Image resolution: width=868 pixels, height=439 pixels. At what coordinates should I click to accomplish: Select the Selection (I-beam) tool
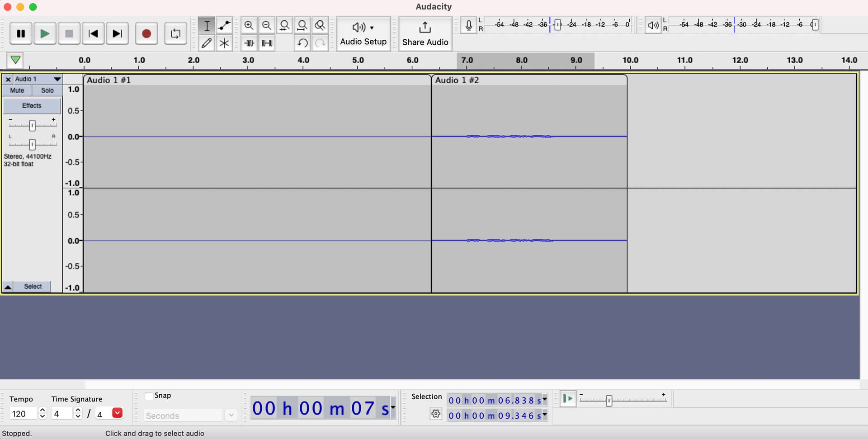click(207, 25)
